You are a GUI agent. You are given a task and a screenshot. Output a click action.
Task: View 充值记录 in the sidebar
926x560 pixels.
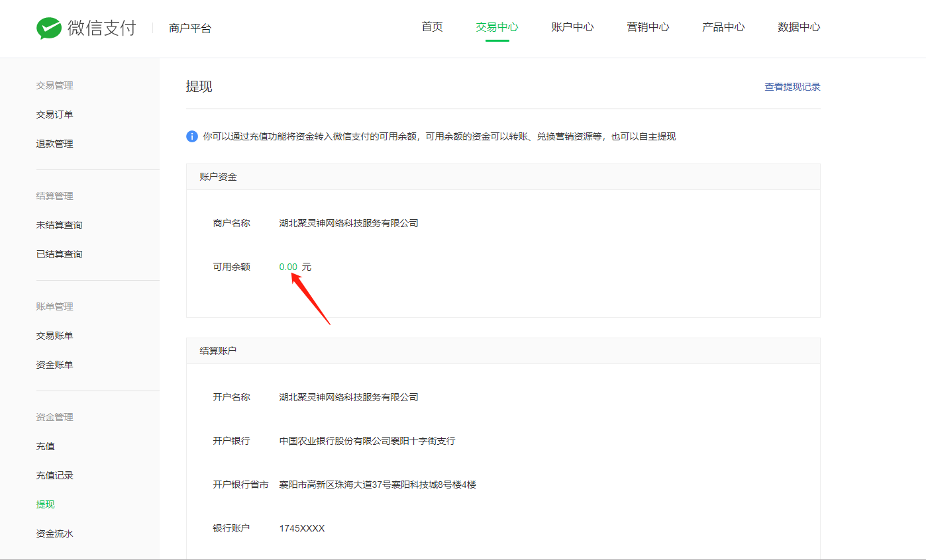pyautogui.click(x=54, y=475)
